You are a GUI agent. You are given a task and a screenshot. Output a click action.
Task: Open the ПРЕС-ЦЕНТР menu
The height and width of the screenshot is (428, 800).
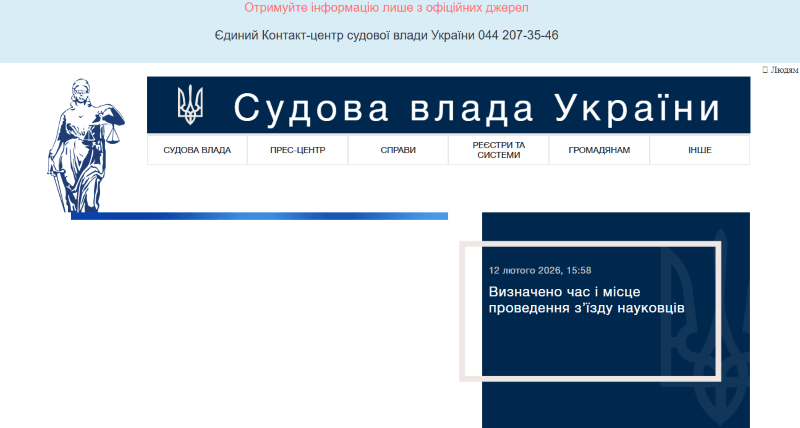tap(297, 150)
